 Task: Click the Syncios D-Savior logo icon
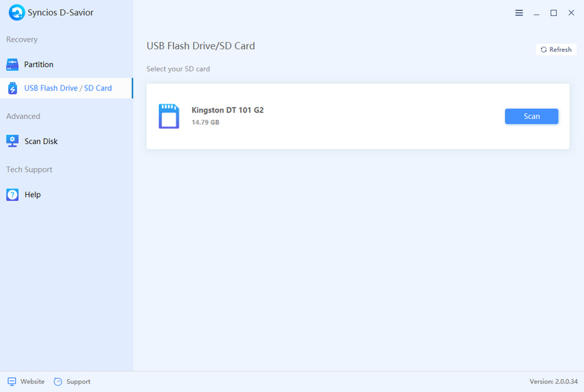click(x=16, y=13)
